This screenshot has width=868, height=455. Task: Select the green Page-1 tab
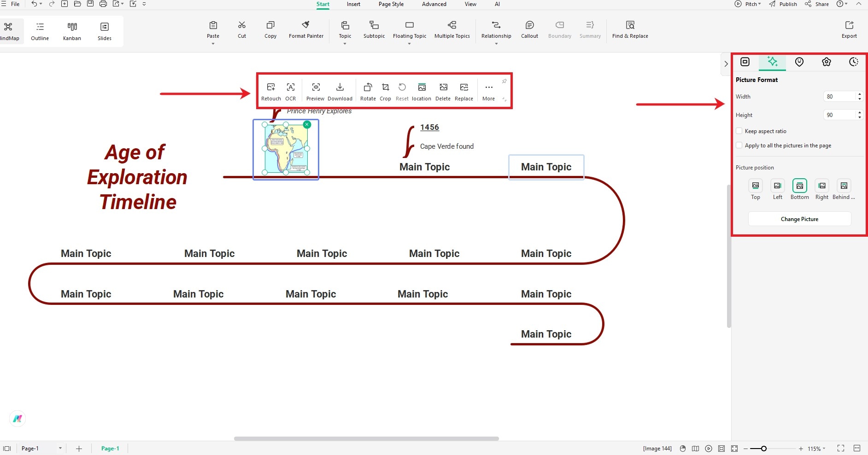click(110, 449)
